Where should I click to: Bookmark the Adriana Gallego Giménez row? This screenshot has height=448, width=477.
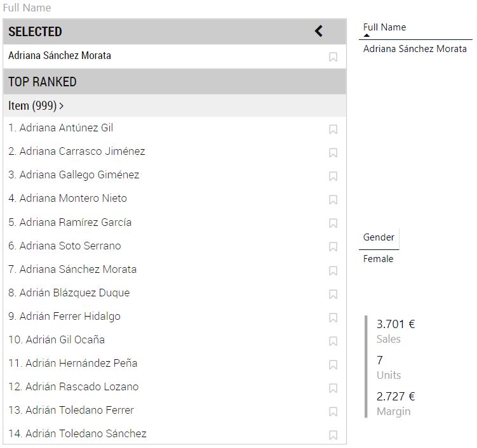[333, 176]
